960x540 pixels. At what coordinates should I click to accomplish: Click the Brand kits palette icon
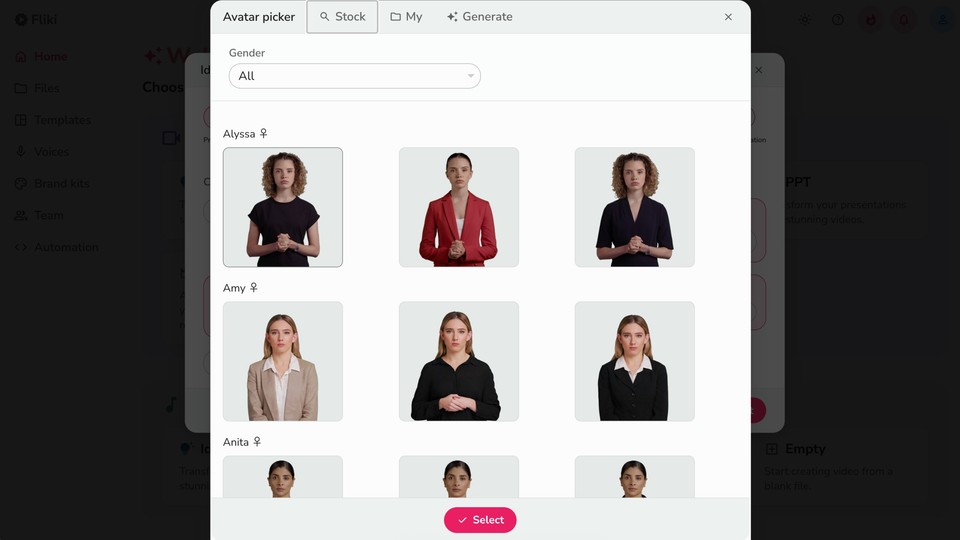pos(21,184)
